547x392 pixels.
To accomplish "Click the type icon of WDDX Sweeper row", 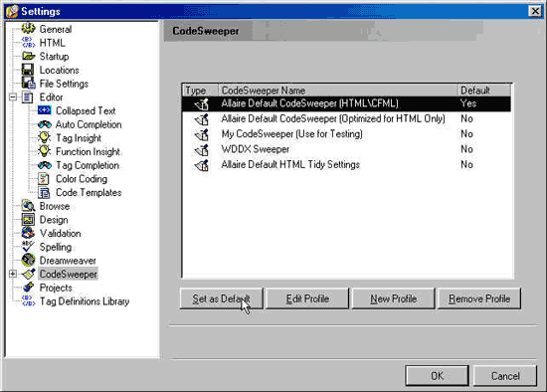I will pos(202,149).
